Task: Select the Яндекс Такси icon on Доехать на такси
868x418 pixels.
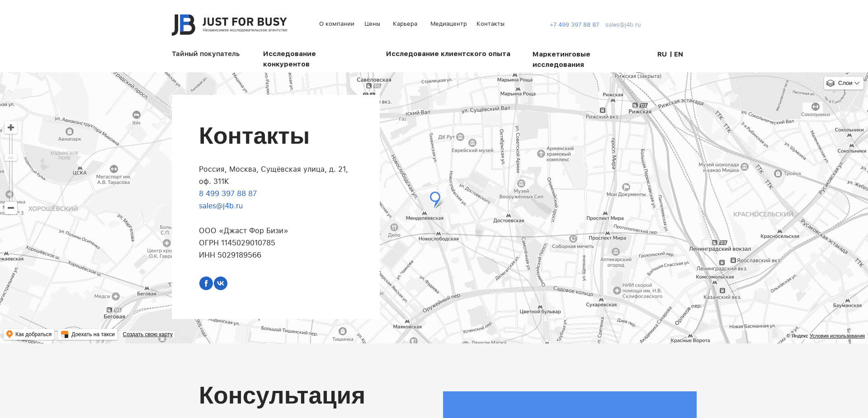Action: pos(64,334)
